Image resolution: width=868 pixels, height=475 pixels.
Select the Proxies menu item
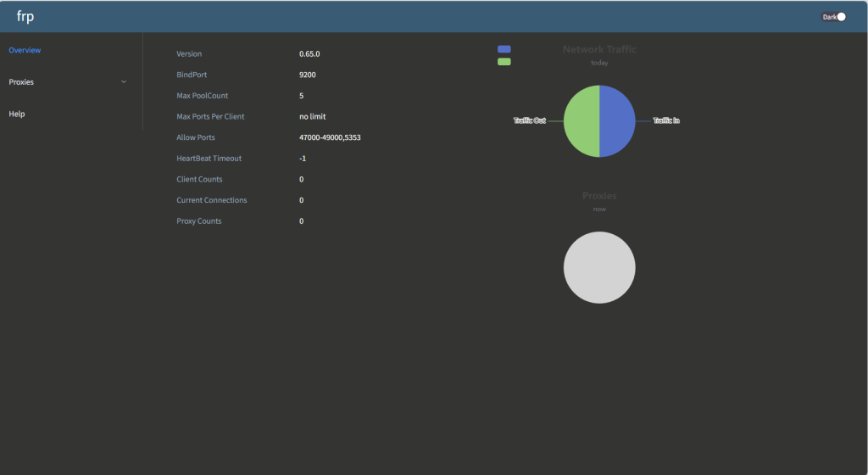click(22, 82)
